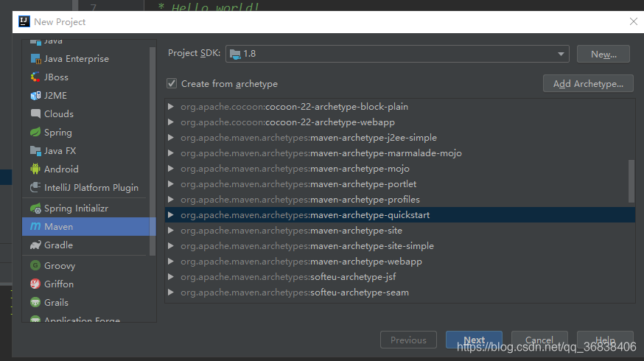Click the Help button

click(605, 340)
